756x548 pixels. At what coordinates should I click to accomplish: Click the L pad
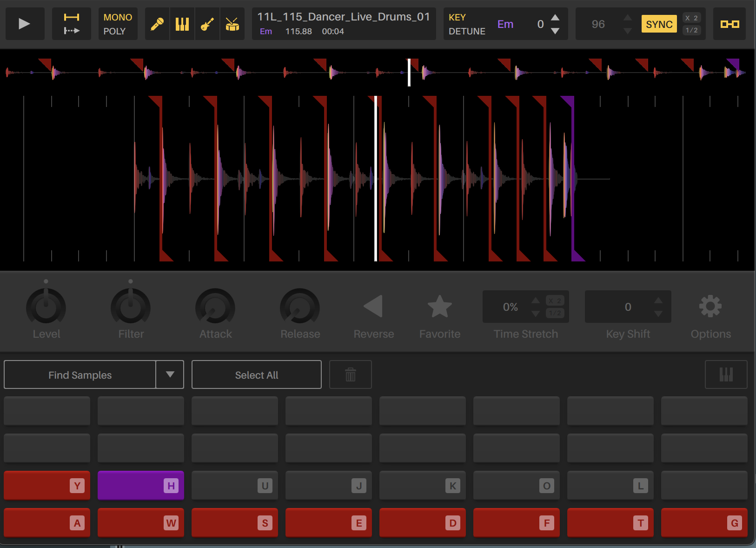(x=610, y=486)
